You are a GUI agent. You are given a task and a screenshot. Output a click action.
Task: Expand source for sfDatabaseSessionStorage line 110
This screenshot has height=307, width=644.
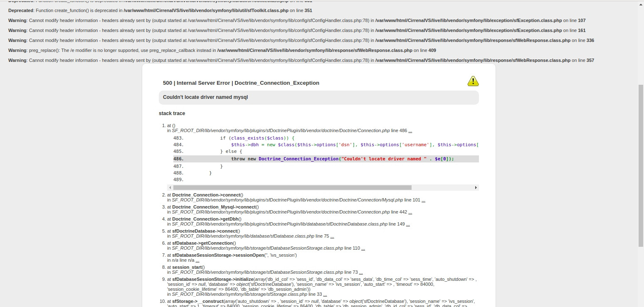point(363,248)
